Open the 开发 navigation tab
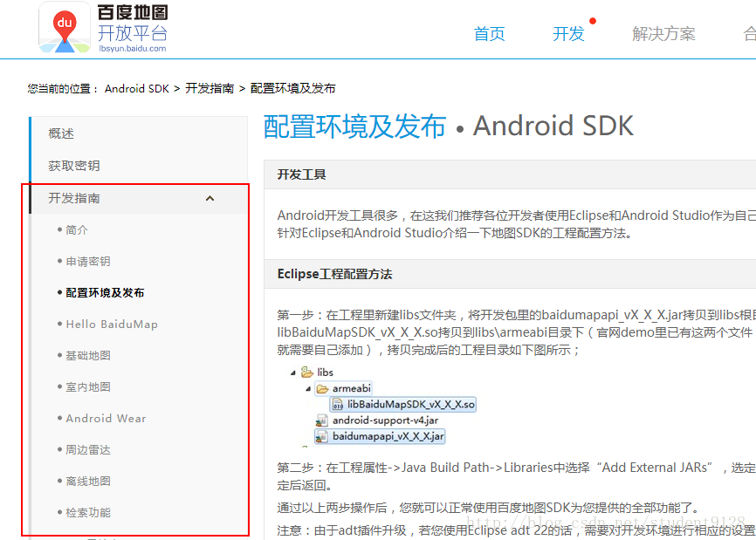756x540 pixels. [568, 34]
